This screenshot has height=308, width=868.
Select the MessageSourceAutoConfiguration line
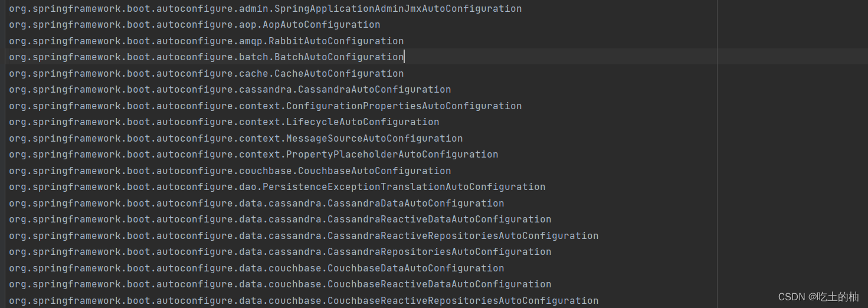[x=236, y=139]
